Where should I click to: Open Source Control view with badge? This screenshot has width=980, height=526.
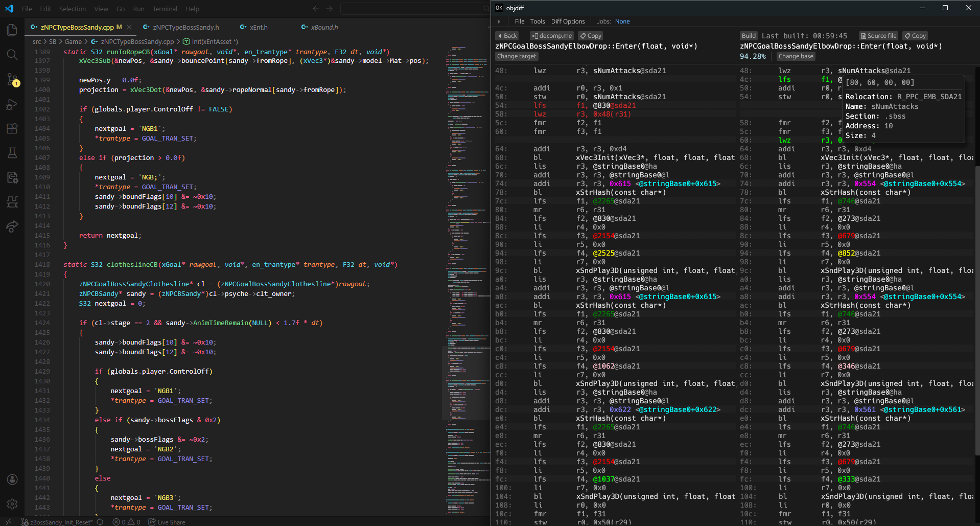(x=12, y=79)
